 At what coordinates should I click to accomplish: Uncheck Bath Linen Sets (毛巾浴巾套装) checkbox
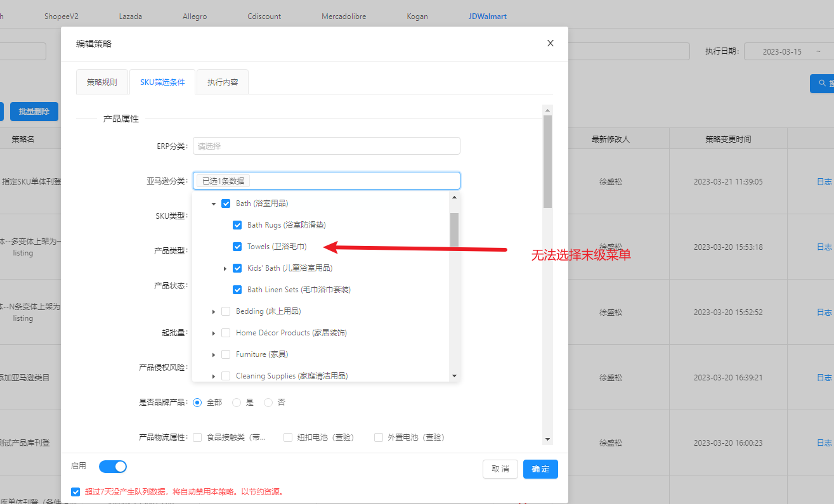coord(237,290)
